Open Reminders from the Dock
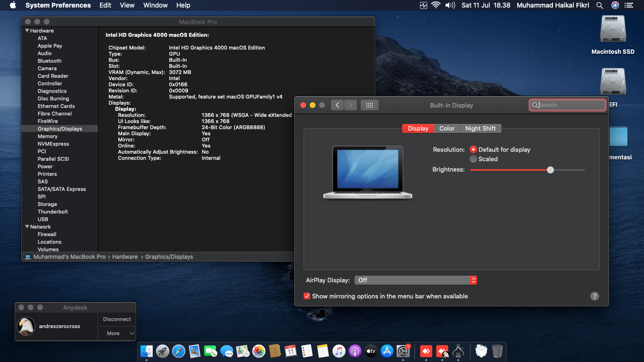Image resolution: width=644 pixels, height=362 pixels. (x=307, y=351)
